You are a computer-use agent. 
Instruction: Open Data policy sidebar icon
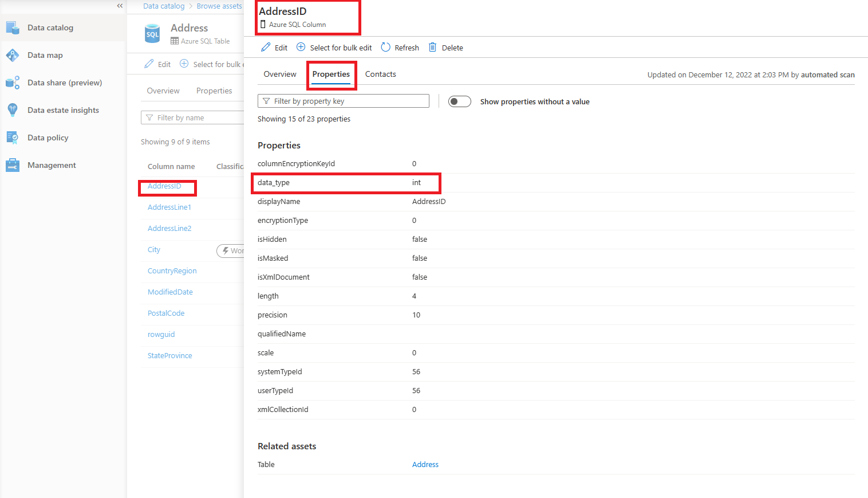(13, 138)
